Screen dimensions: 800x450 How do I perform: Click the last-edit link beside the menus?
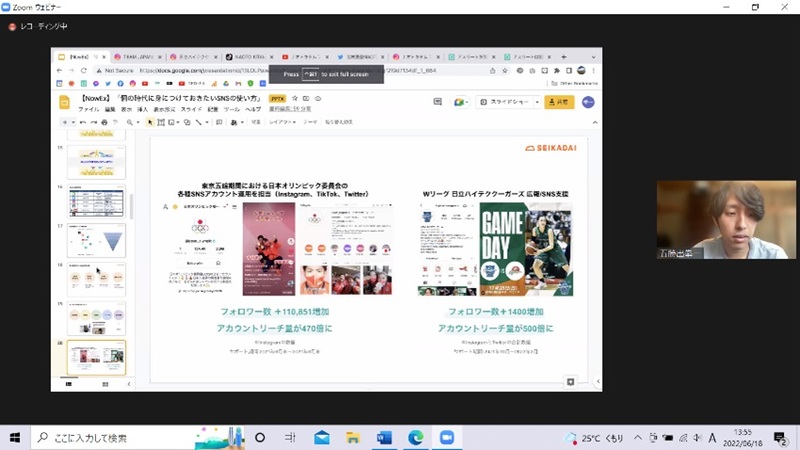click(290, 109)
